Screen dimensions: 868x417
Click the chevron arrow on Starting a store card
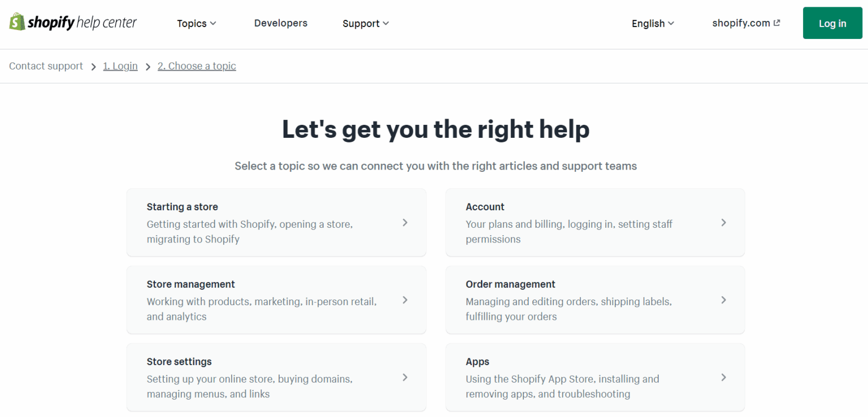point(405,223)
